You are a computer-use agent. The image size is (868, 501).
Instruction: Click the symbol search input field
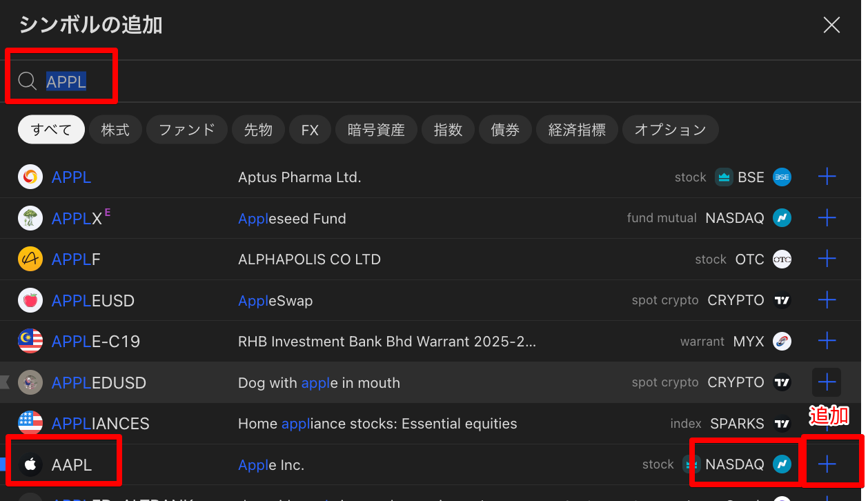pos(414,81)
